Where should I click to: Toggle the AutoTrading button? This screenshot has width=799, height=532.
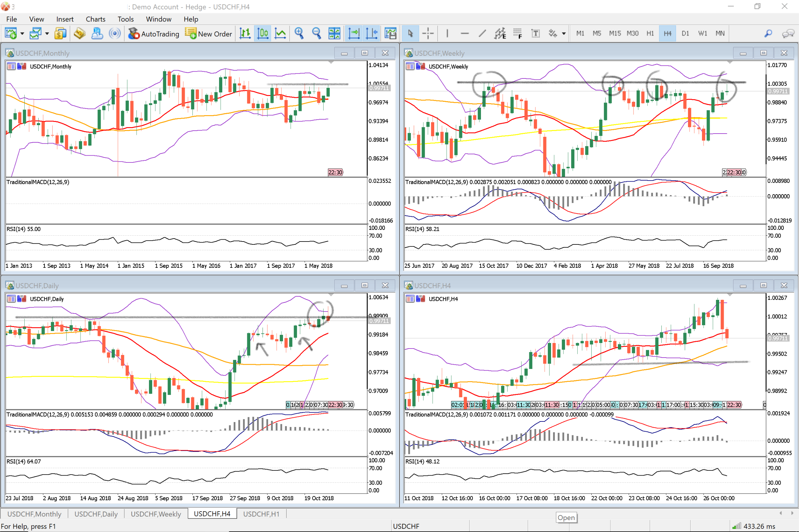[x=154, y=34]
